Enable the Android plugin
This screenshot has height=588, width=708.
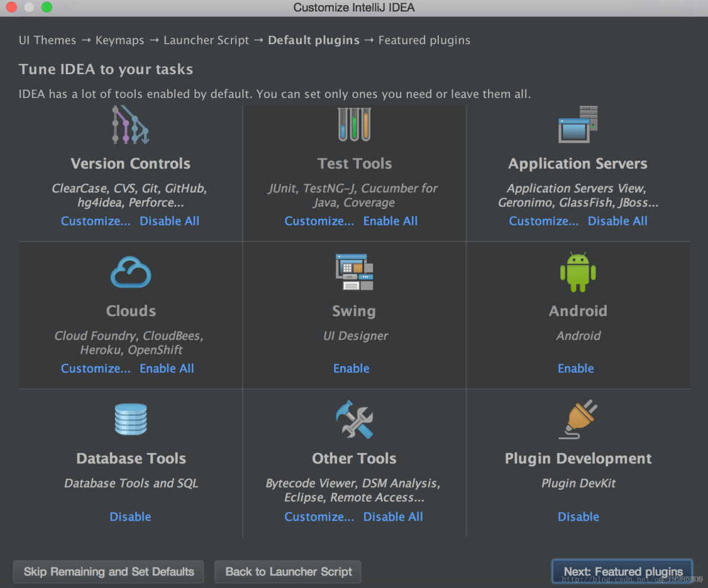point(576,369)
